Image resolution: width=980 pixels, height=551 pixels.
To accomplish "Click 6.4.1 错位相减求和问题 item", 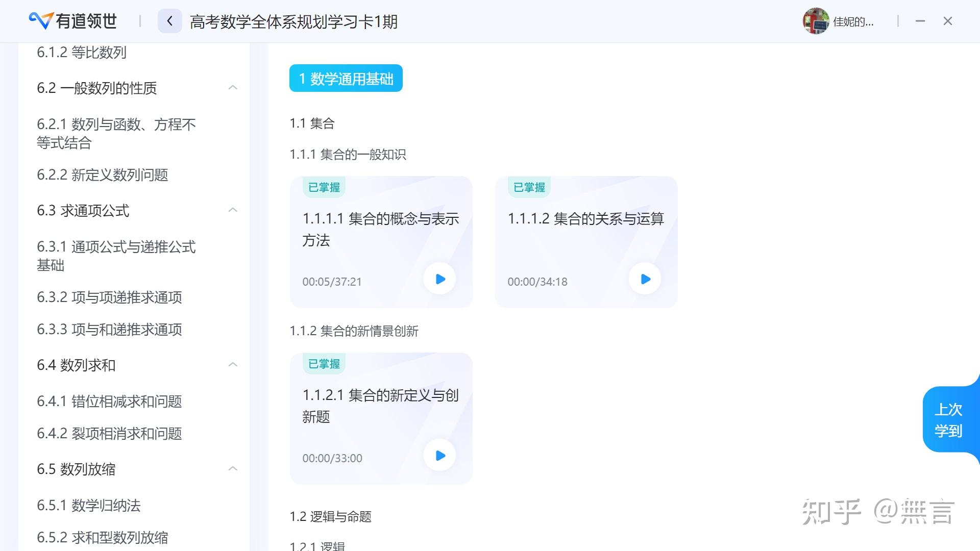I will coord(110,401).
